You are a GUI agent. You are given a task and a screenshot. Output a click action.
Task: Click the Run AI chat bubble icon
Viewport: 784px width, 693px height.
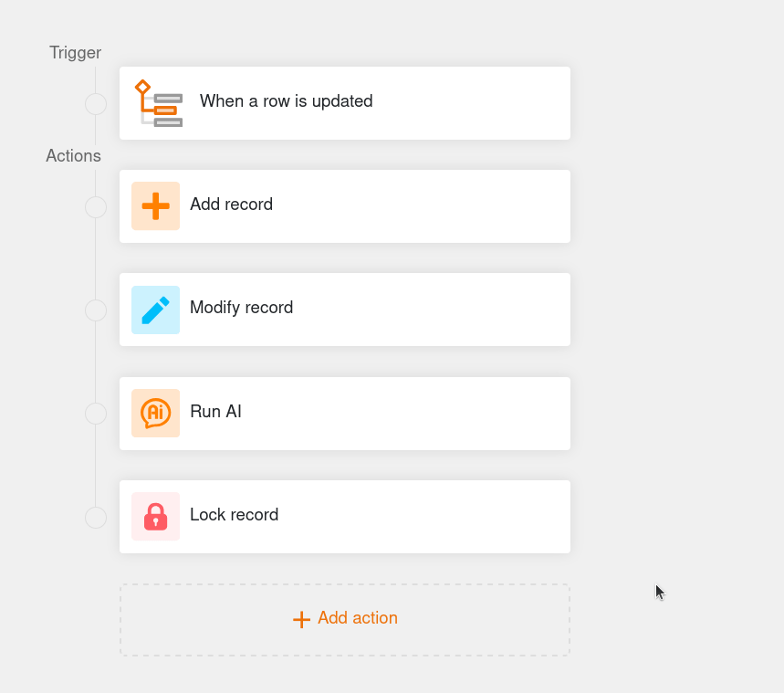coord(155,413)
